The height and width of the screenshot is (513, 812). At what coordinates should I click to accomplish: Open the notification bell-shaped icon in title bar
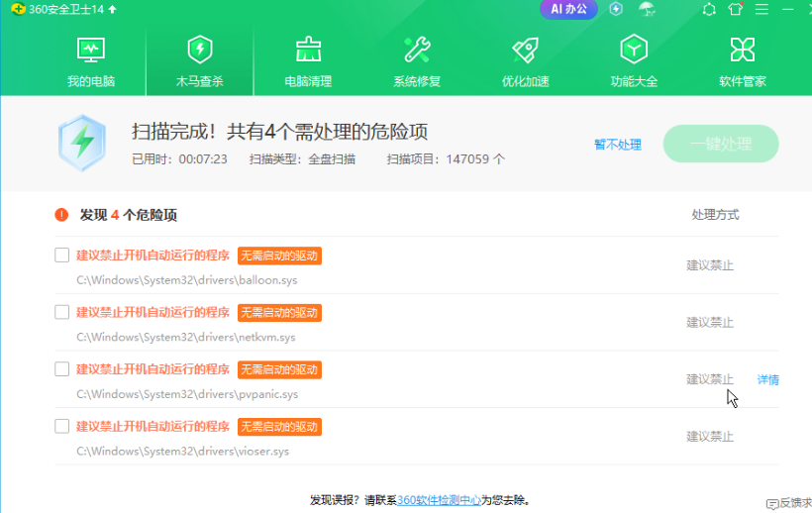709,9
